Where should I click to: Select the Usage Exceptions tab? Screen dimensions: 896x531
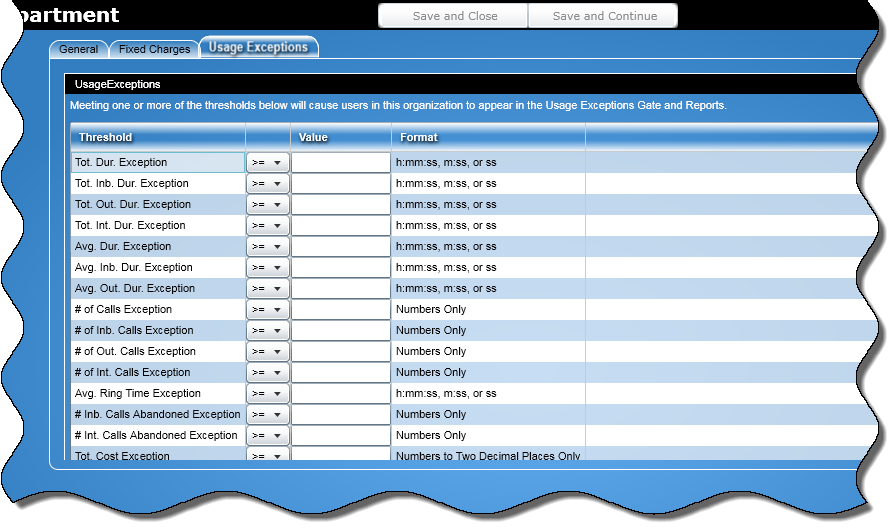click(x=258, y=47)
